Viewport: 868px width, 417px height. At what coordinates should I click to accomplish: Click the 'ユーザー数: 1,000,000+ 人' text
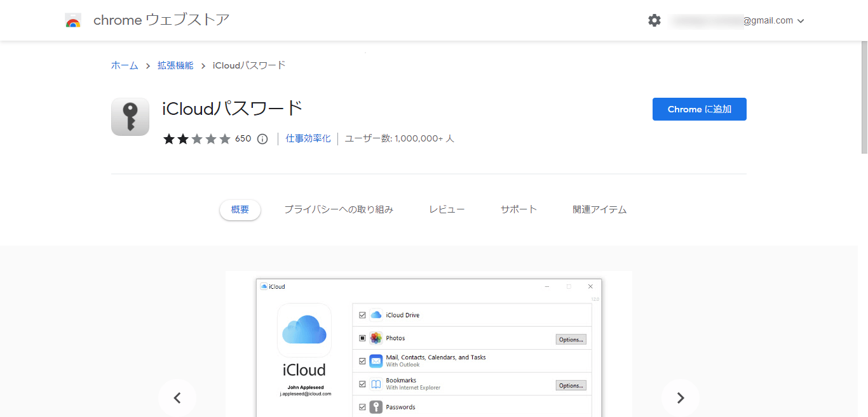399,138
